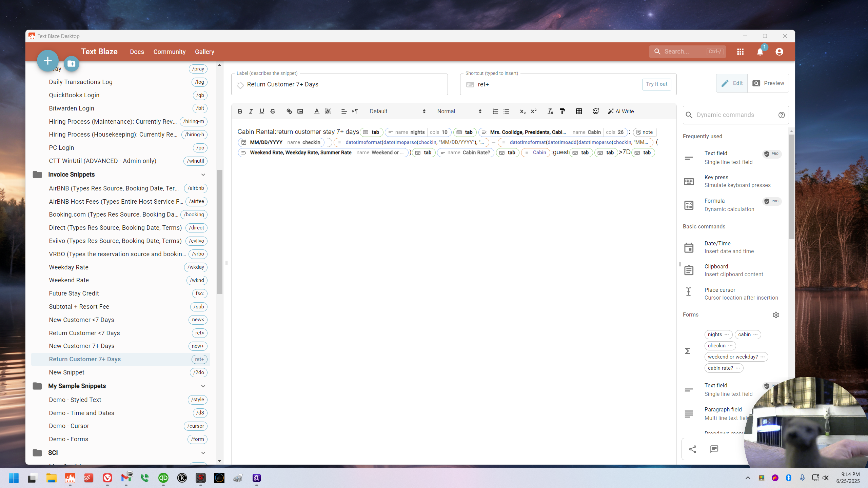Open the Forms settings gear
868x488 pixels.
pos(776,315)
